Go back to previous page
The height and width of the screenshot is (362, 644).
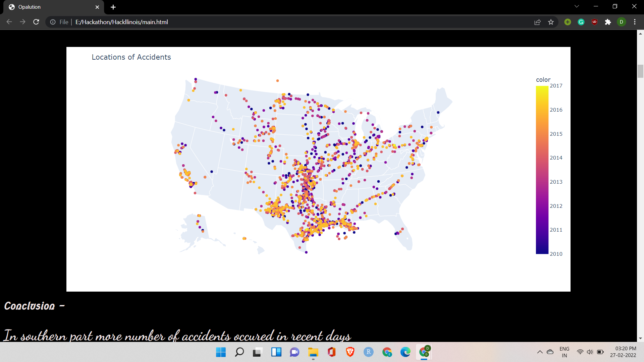point(9,22)
